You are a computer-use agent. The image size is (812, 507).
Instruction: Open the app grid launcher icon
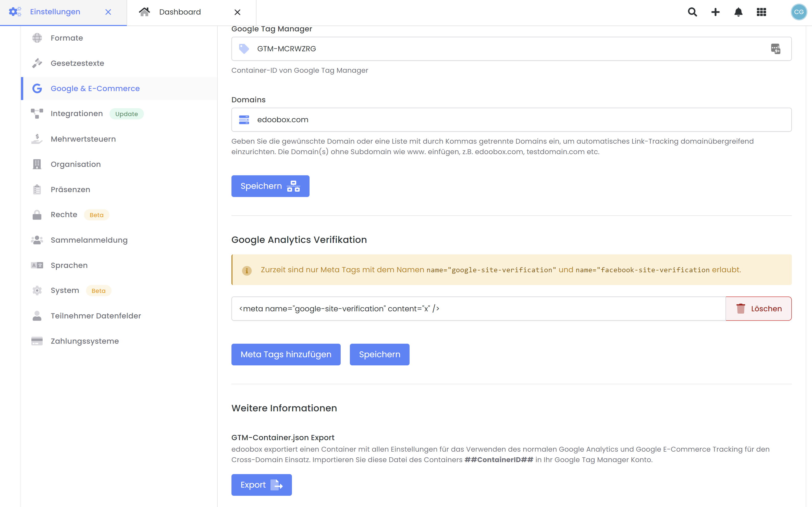coord(761,12)
